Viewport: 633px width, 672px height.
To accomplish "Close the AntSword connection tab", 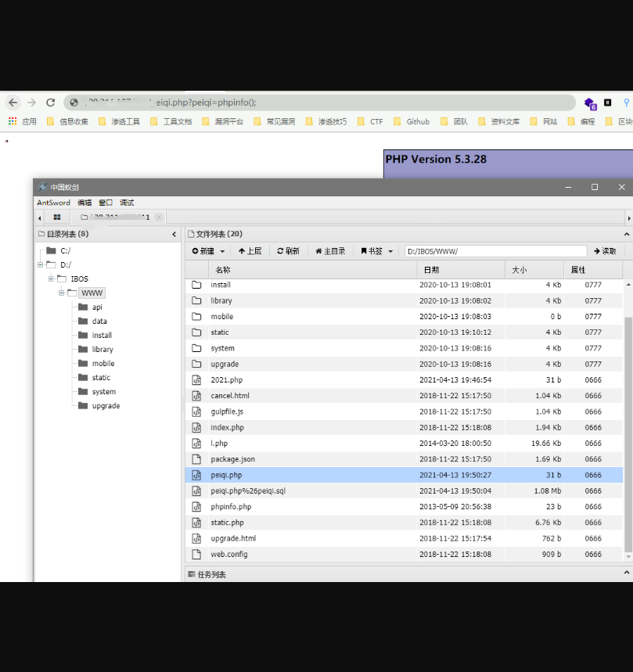I will [x=159, y=217].
